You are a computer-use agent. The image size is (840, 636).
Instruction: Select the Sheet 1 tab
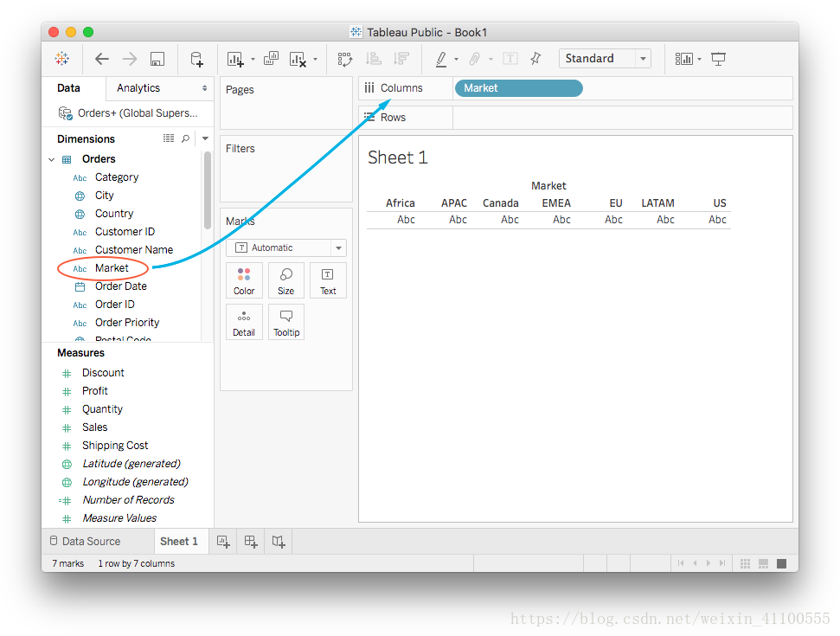[x=179, y=541]
